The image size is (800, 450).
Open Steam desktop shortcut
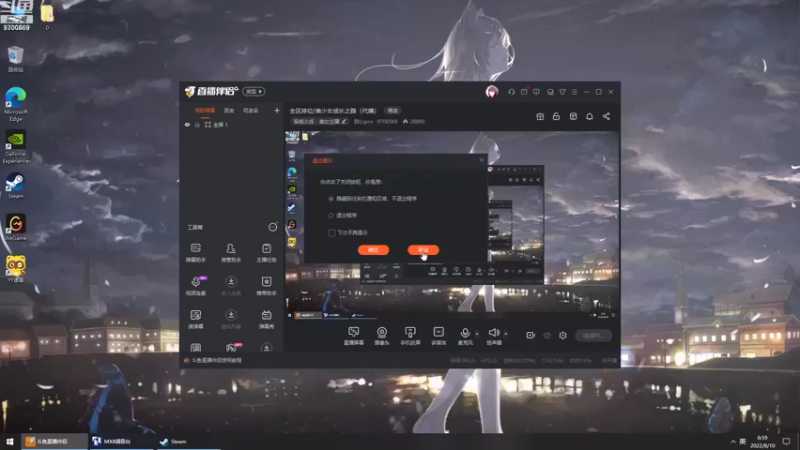(x=15, y=186)
